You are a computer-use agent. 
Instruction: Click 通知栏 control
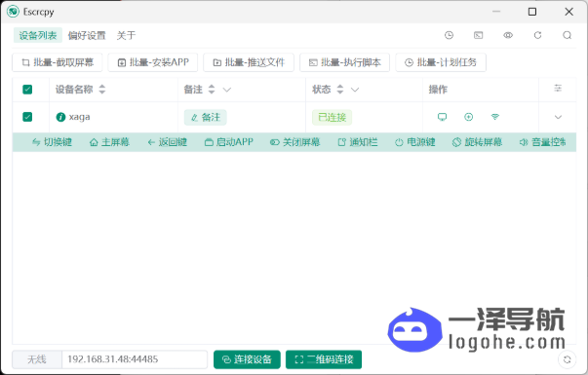(358, 142)
